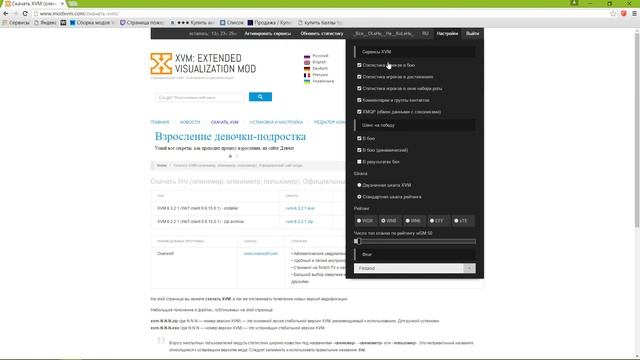
Task: Click the red shield extension icon
Action: click(x=624, y=13)
